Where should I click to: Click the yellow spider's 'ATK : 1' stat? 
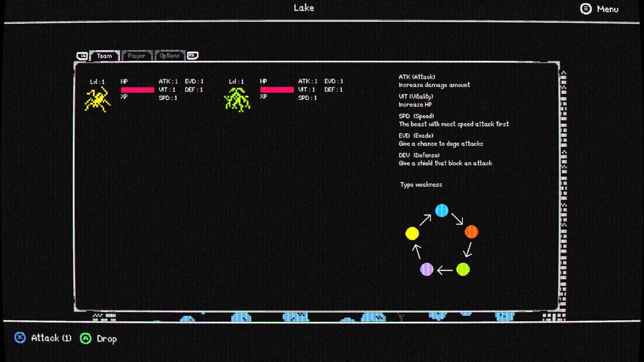pyautogui.click(x=168, y=81)
